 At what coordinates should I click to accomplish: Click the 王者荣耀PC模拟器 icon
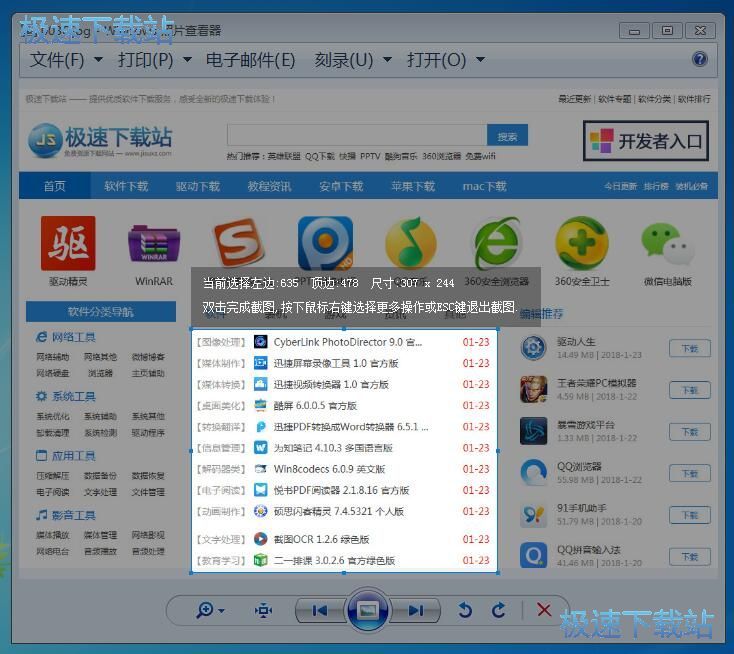[534, 389]
